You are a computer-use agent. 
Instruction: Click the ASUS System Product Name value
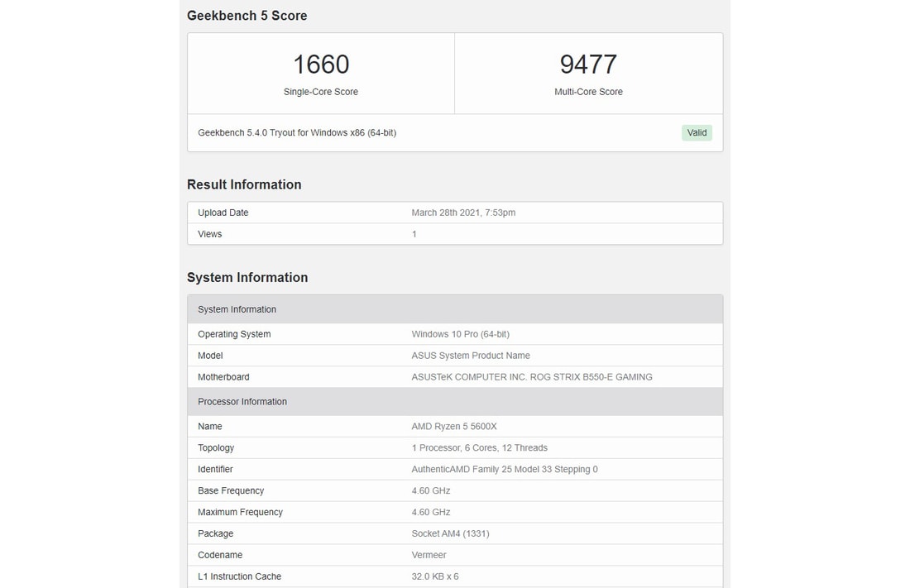coord(471,356)
